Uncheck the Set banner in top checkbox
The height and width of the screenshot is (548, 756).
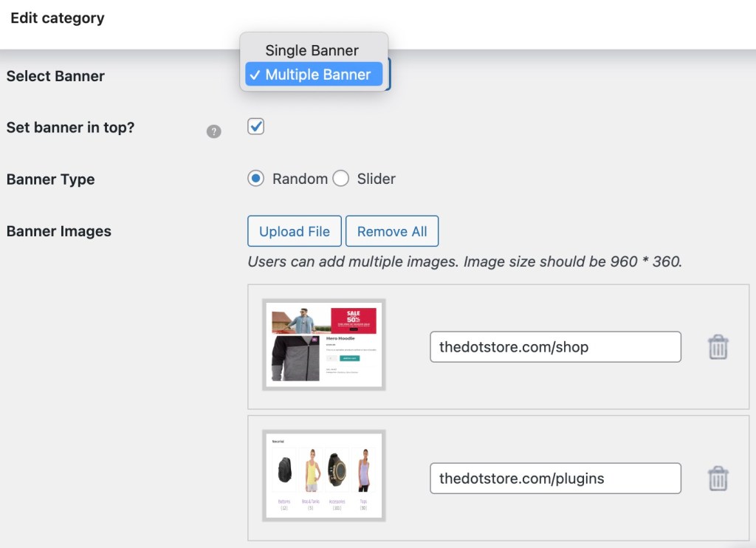256,127
